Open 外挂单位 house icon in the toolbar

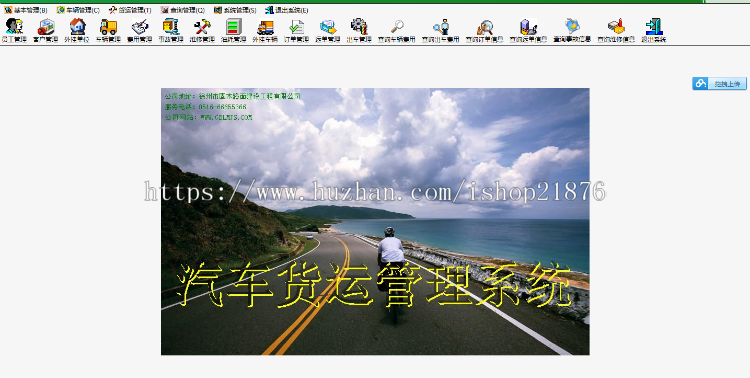[77, 31]
